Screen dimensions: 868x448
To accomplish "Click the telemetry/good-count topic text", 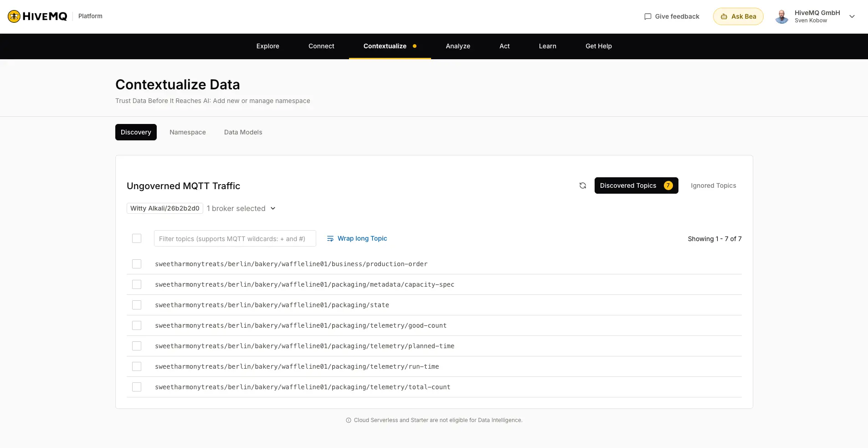I will [x=301, y=325].
